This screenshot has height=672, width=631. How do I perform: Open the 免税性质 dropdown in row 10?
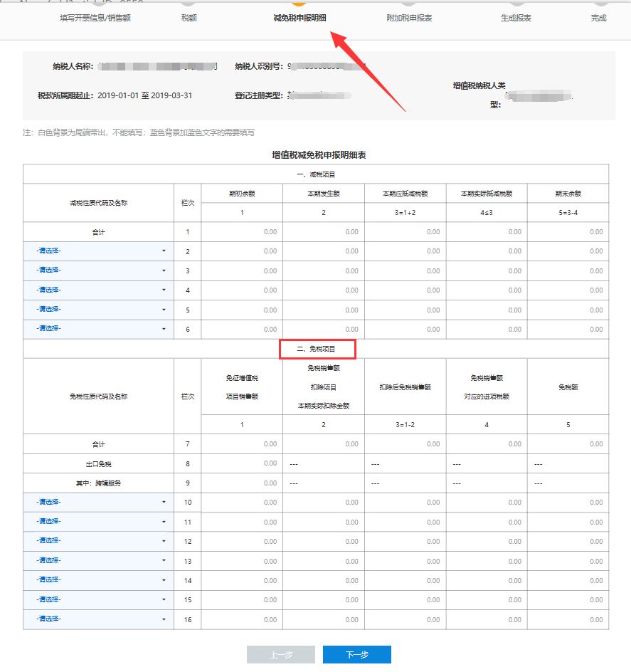98,502
